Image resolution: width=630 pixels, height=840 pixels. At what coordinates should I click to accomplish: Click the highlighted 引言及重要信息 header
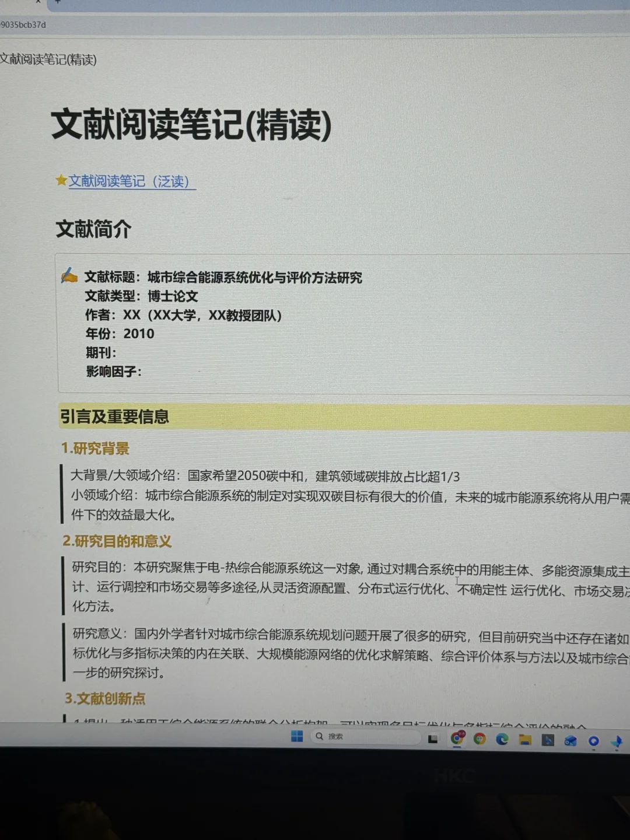pos(115,417)
